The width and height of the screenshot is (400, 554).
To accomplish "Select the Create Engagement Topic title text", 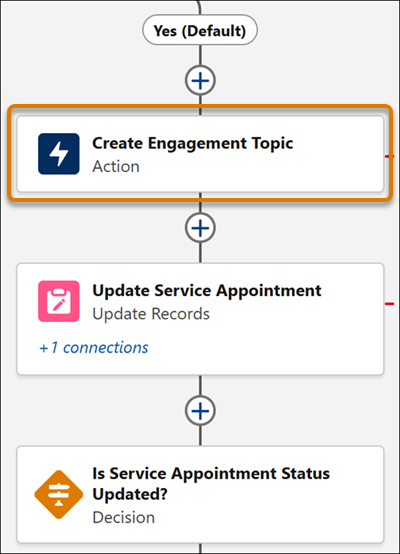I will pyautogui.click(x=193, y=143).
